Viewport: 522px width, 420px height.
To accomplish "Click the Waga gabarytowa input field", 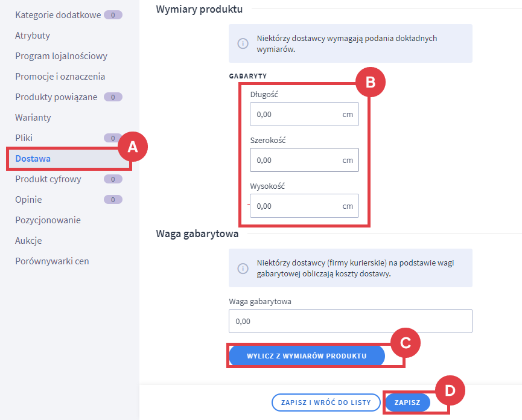I will (x=350, y=321).
